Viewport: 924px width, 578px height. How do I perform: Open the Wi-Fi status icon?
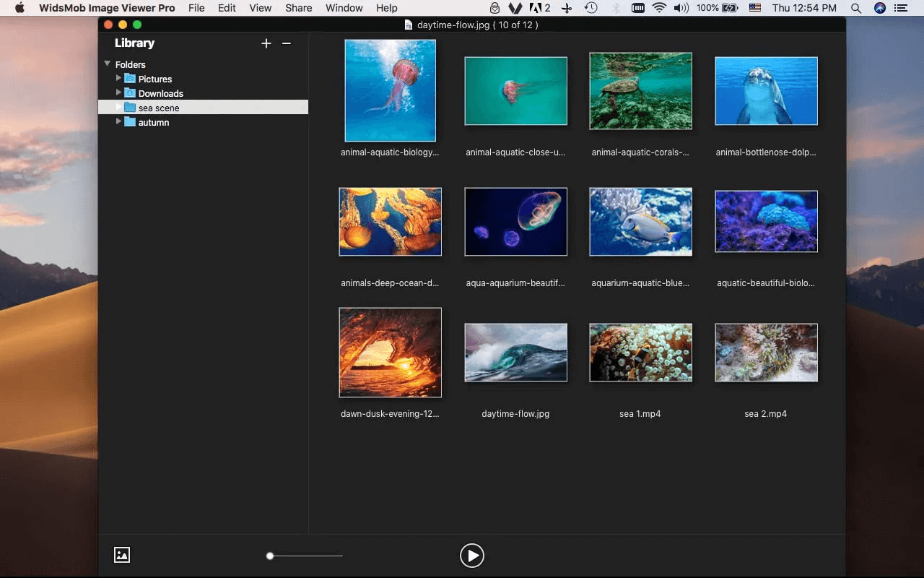[x=659, y=8]
